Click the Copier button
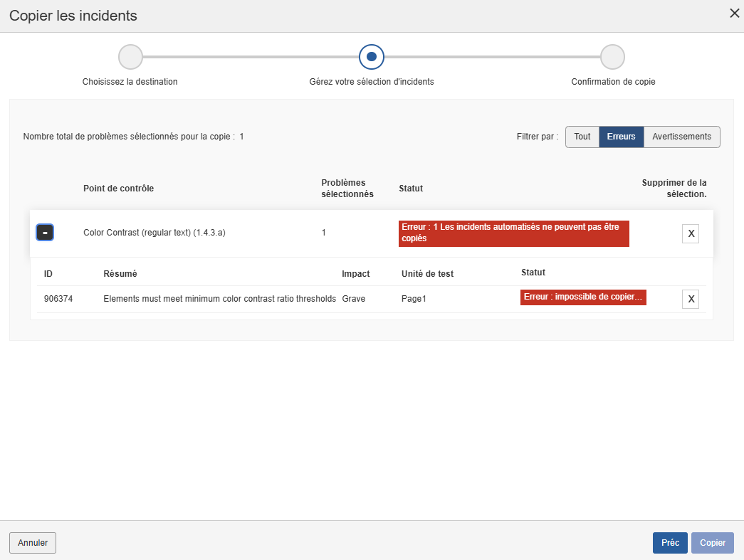The height and width of the screenshot is (560, 744). coord(712,543)
